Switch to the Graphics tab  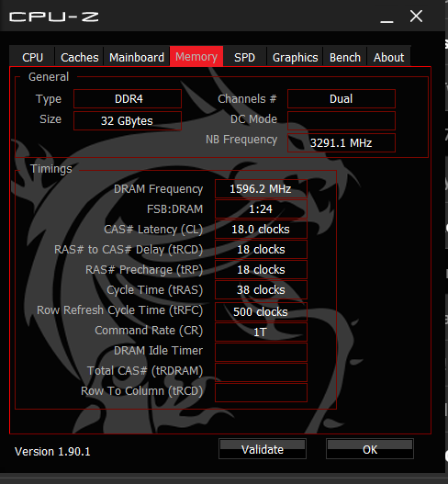(295, 57)
